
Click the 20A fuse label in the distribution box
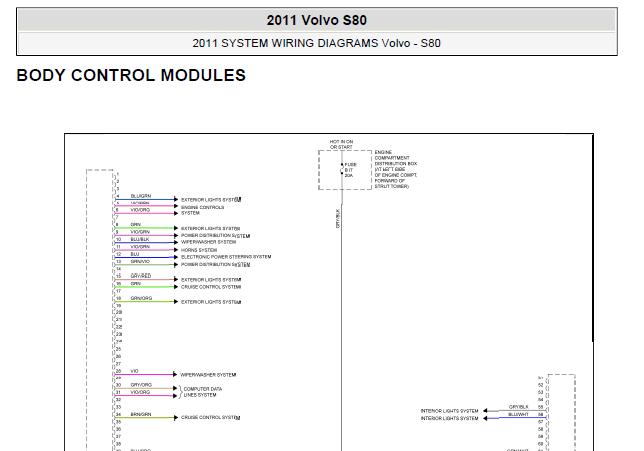[x=349, y=175]
